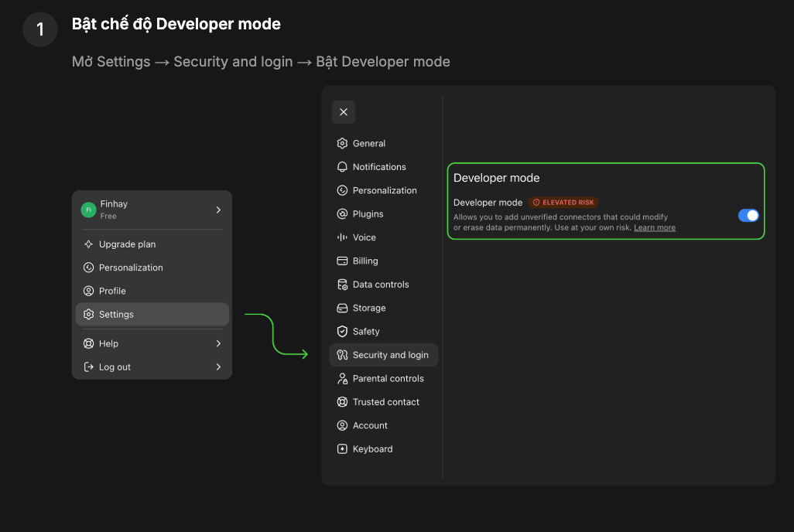The width and height of the screenshot is (794, 532).
Task: Click the Upgrade plan sparkle icon
Action: 89,244
